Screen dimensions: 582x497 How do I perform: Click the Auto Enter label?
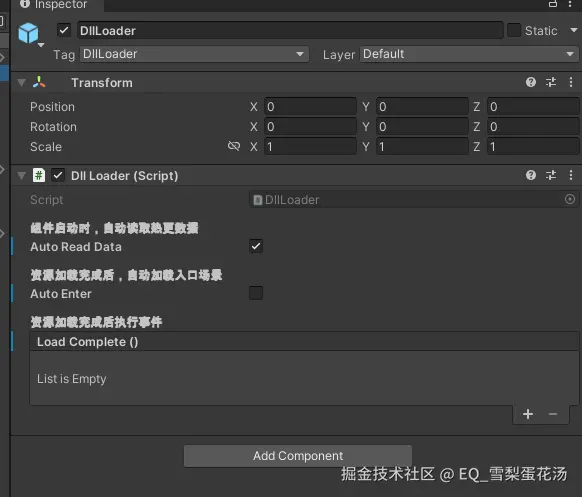pyautogui.click(x=61, y=294)
